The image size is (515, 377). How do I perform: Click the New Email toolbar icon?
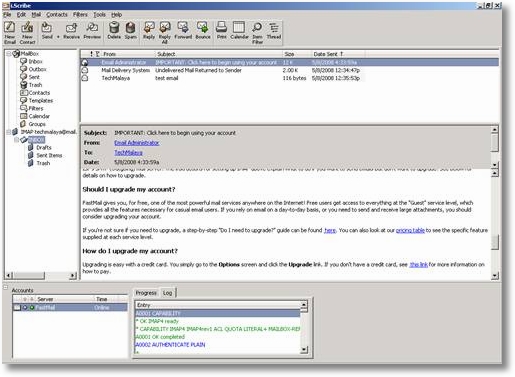[x=10, y=33]
